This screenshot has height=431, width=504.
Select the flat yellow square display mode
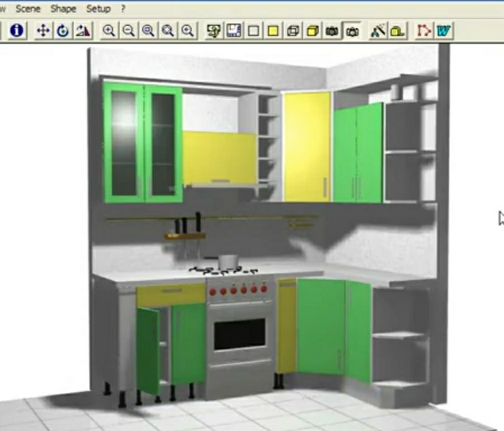pos(273,31)
